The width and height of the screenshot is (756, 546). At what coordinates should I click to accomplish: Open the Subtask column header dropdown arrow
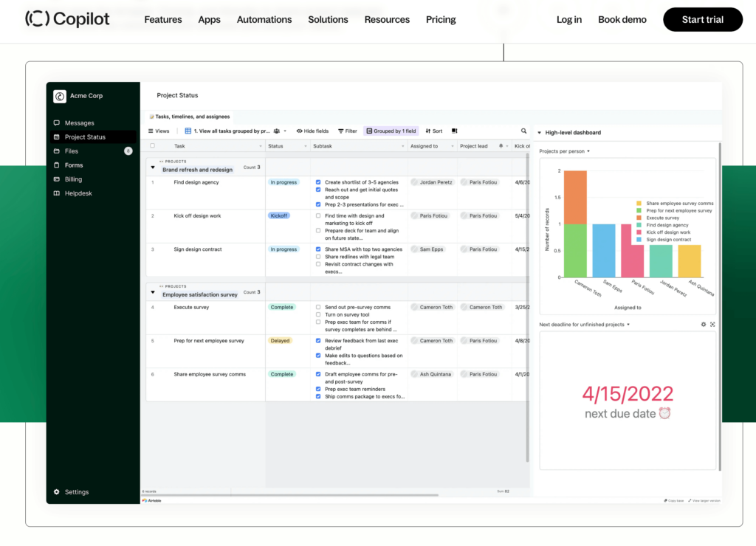pyautogui.click(x=403, y=146)
